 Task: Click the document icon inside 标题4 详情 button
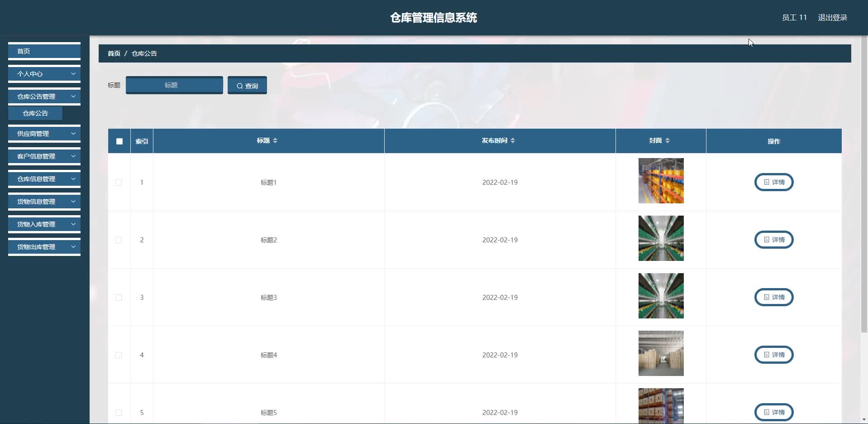tap(766, 355)
